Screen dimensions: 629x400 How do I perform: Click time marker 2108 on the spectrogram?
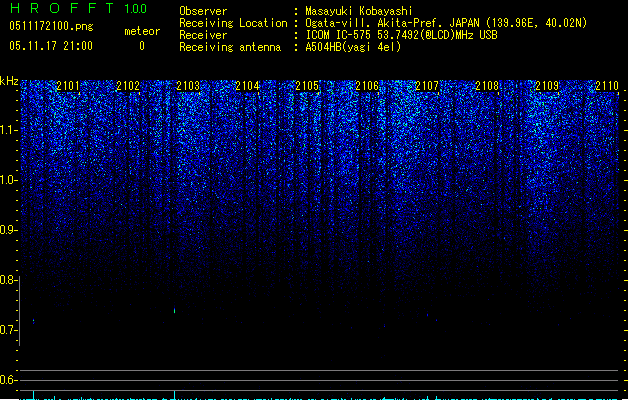pyautogui.click(x=487, y=85)
